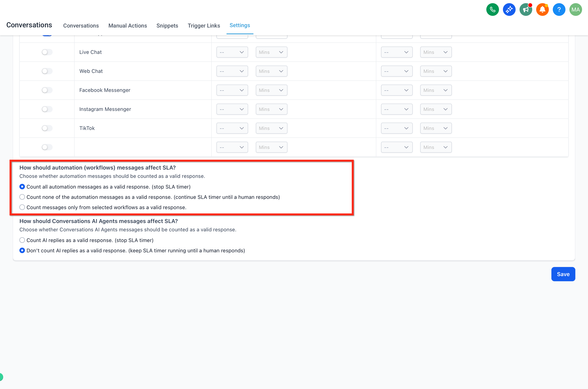Open Web Chat first Mins dropdown
This screenshot has height=389, width=588.
[271, 71]
